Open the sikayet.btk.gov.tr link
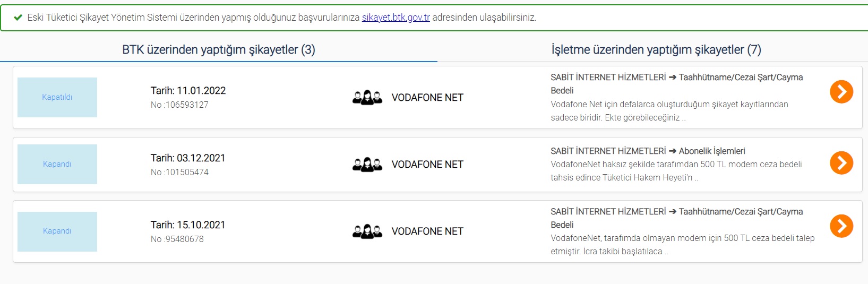 click(396, 18)
